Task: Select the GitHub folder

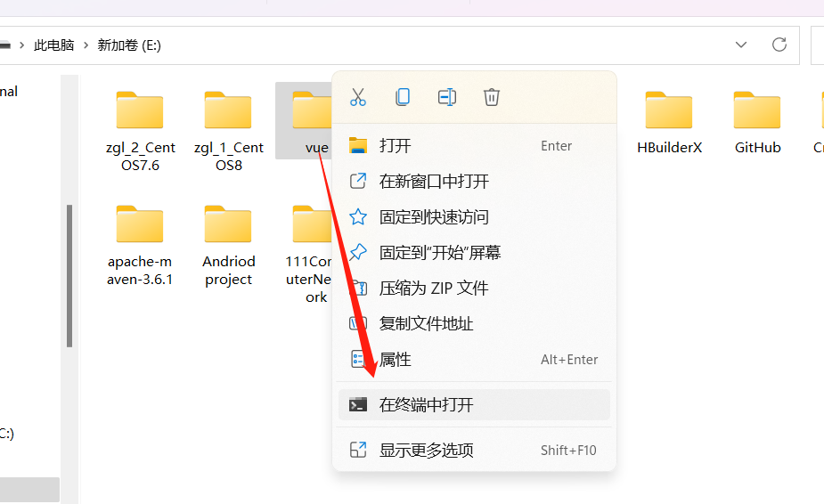Action: [757, 123]
